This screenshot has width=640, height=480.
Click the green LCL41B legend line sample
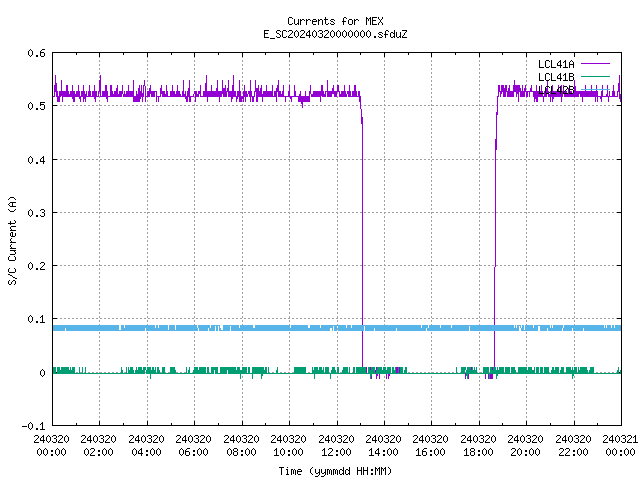coord(595,76)
